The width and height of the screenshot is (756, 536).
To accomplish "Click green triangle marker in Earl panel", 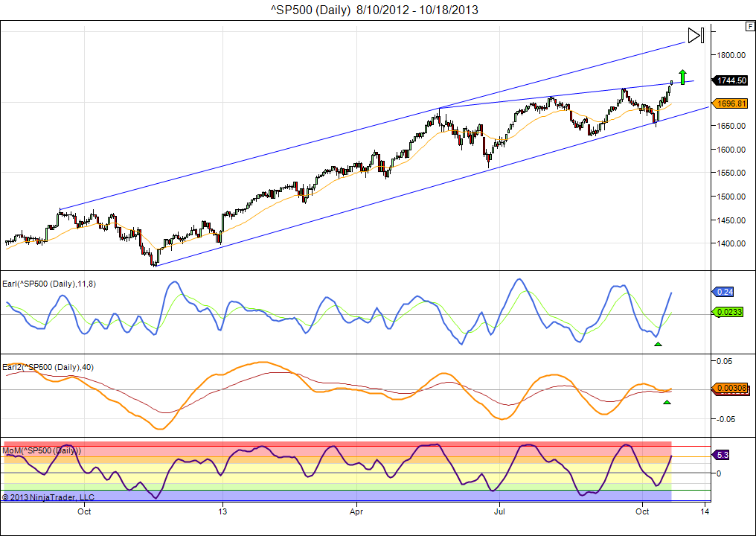I will pos(657,343).
